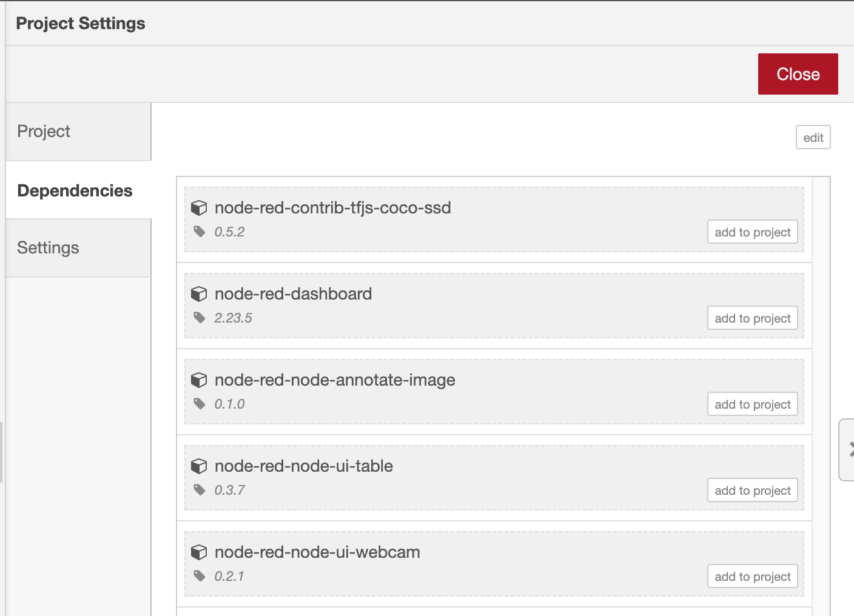
Task: Add node-red-dashboard to the project
Action: tap(752, 318)
